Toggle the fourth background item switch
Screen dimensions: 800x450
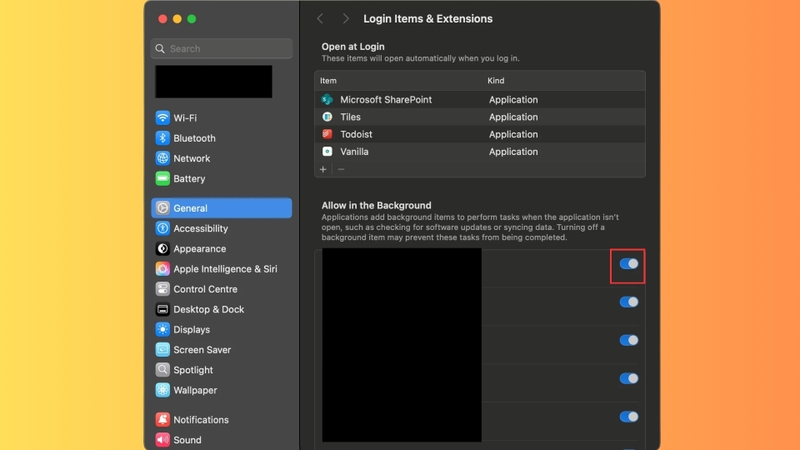[629, 379]
